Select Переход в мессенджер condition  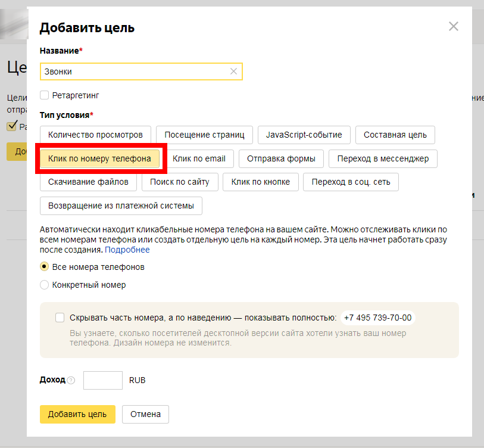click(x=383, y=158)
